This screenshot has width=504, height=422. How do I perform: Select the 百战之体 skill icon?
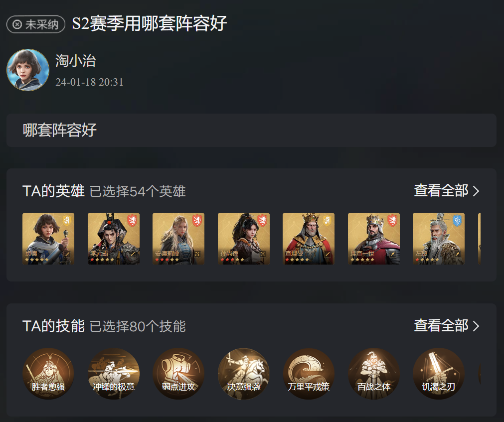pos(374,374)
